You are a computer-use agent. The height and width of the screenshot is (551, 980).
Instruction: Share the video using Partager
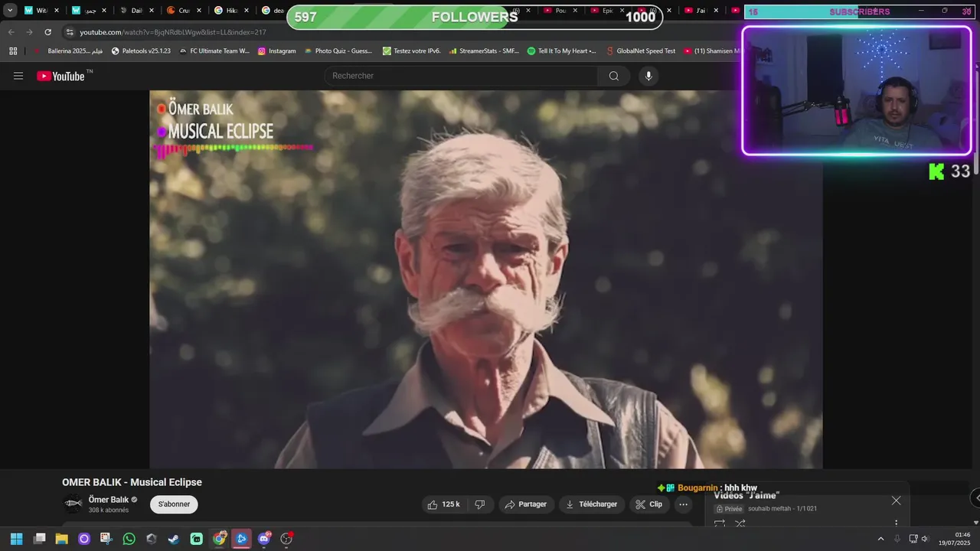tap(527, 504)
